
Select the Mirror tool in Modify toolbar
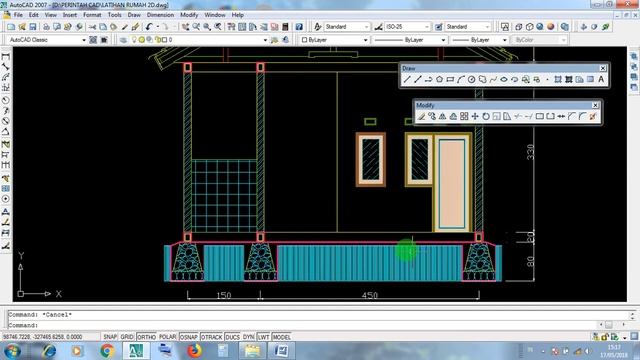coord(442,117)
